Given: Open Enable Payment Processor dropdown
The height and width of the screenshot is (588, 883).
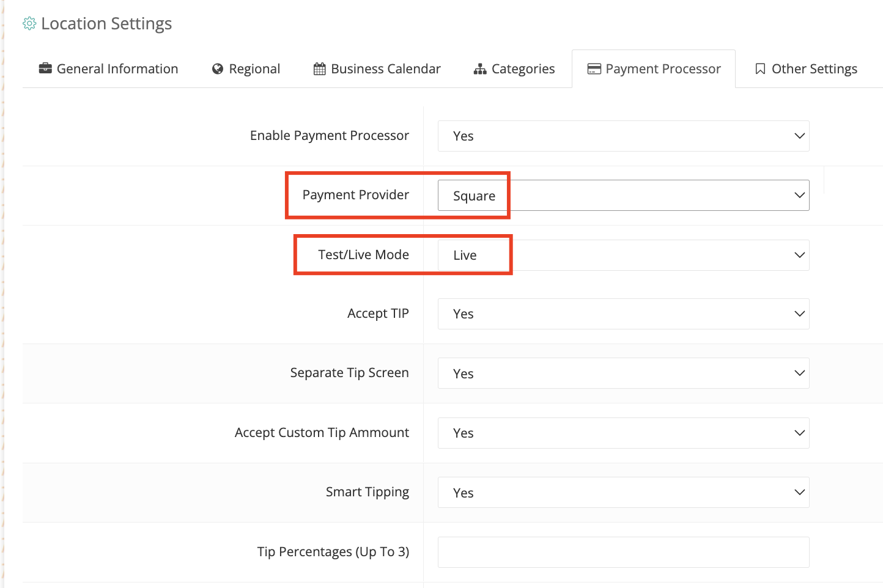Looking at the screenshot, I should 624,136.
